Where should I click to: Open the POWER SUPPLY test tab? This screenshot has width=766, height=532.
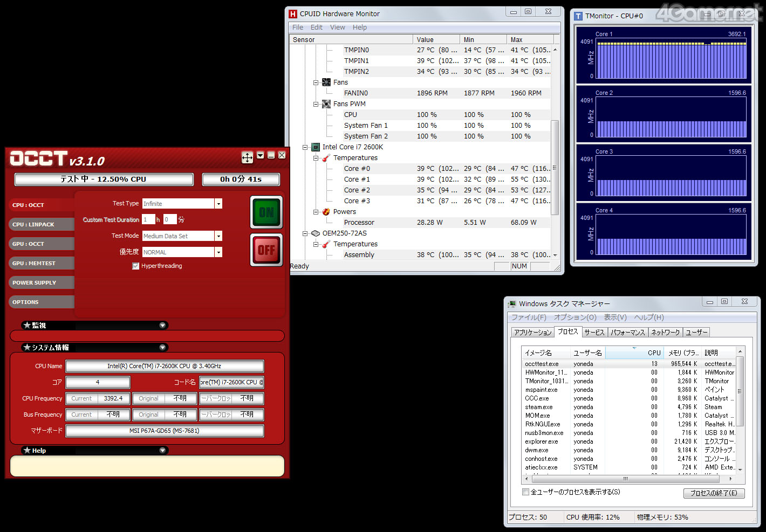(x=41, y=283)
